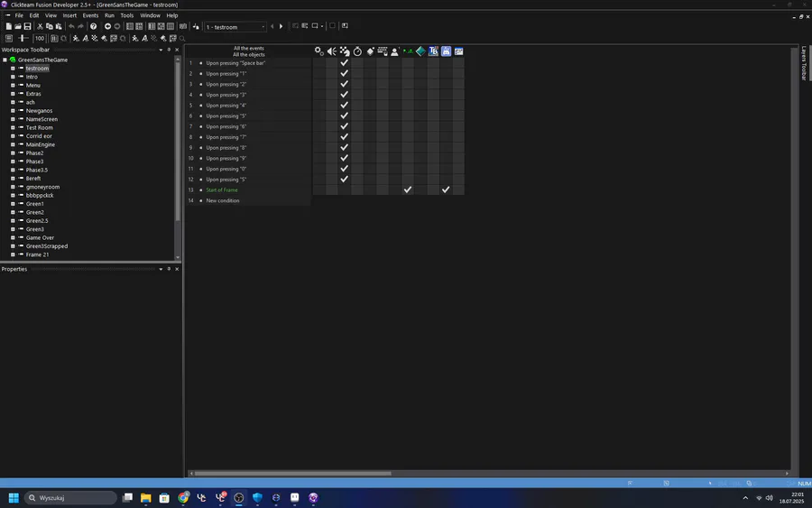This screenshot has height=508, width=812.
Task: Expand the Game Over frame node
Action: (13, 237)
